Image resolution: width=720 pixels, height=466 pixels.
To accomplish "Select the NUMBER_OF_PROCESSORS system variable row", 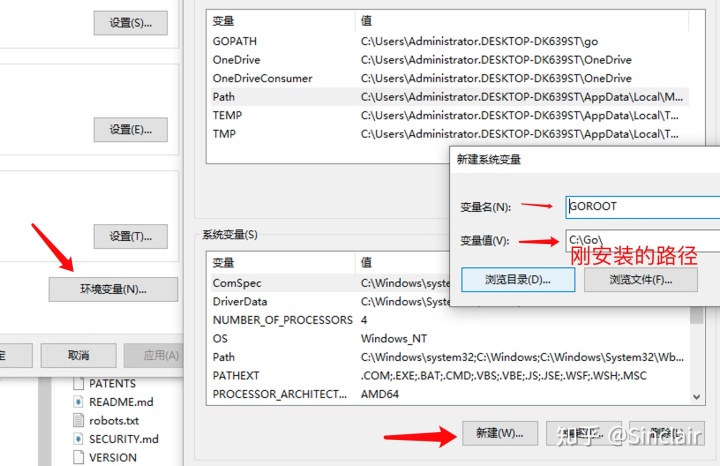I will [x=450, y=320].
